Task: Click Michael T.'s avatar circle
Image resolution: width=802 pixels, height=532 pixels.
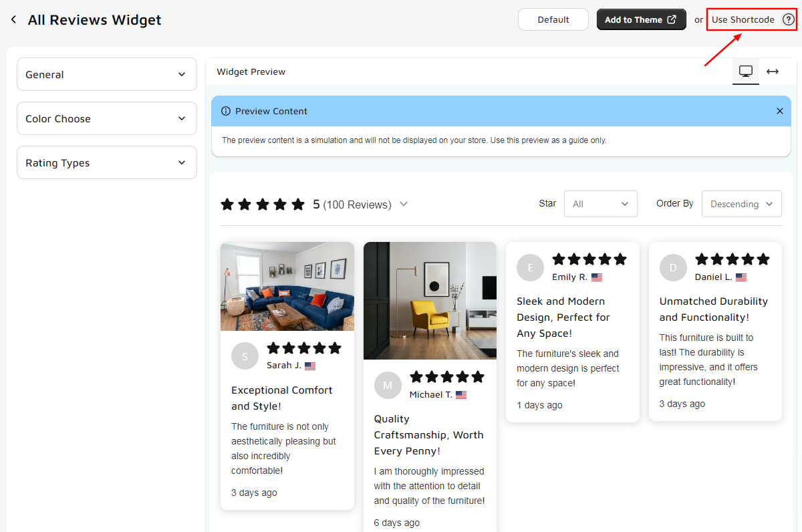Action: coord(388,386)
